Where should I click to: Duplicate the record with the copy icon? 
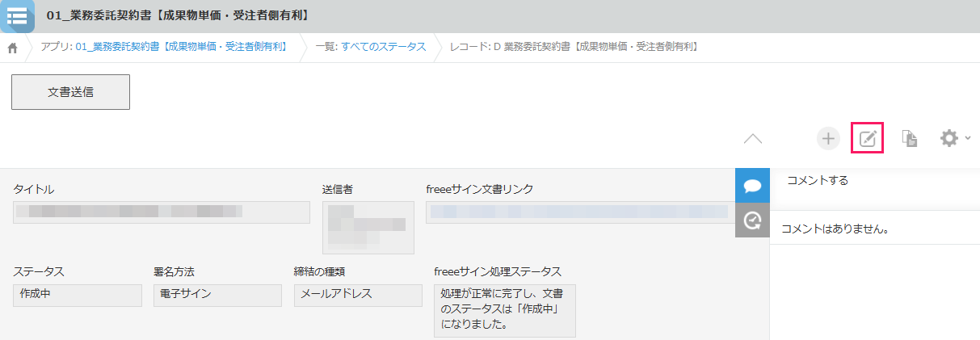(x=910, y=139)
